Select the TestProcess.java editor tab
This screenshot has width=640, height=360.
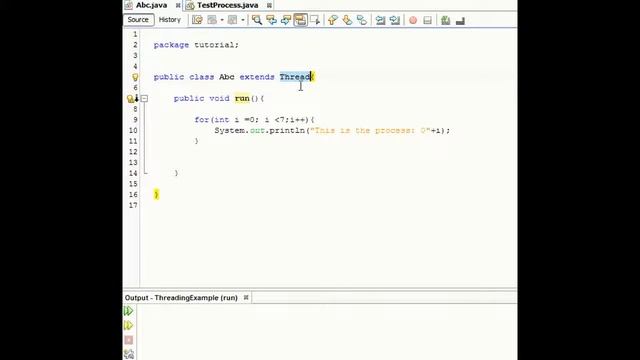(x=227, y=5)
